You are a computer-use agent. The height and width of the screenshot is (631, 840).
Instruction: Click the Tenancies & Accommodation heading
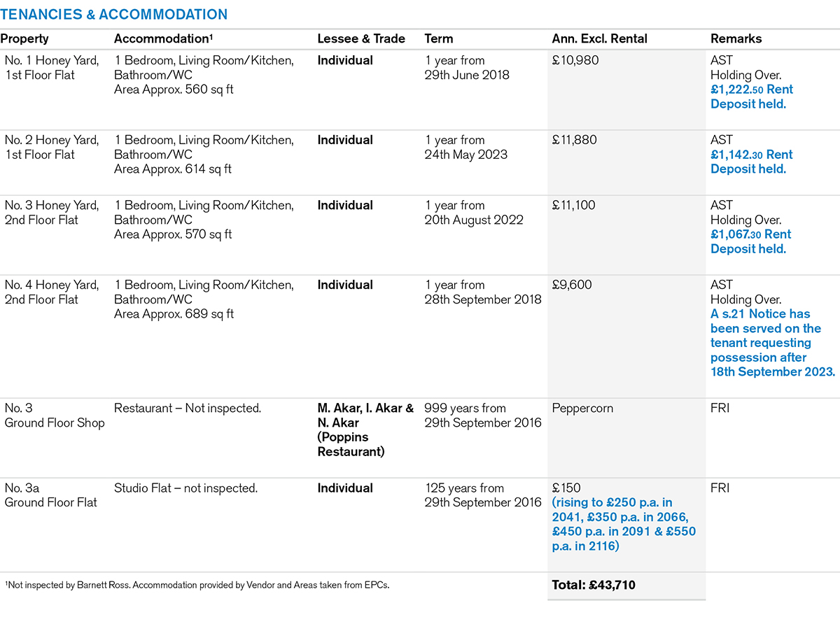114,15
